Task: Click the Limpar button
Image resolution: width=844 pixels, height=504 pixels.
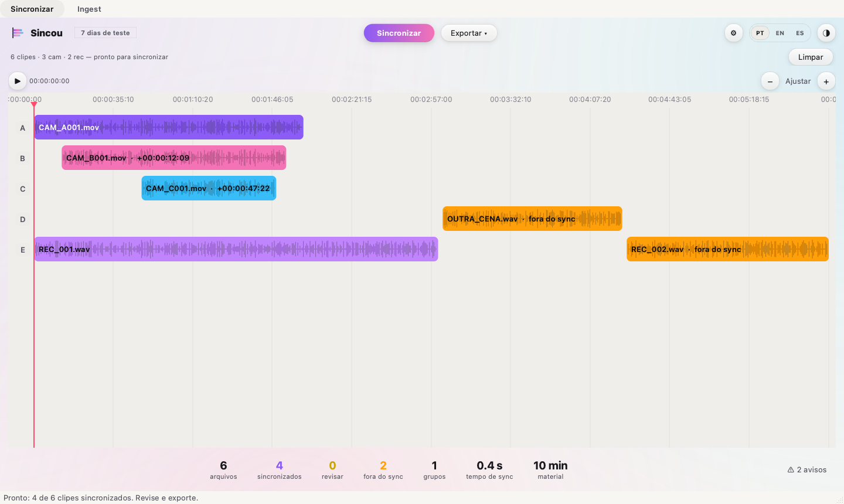Action: [811, 57]
